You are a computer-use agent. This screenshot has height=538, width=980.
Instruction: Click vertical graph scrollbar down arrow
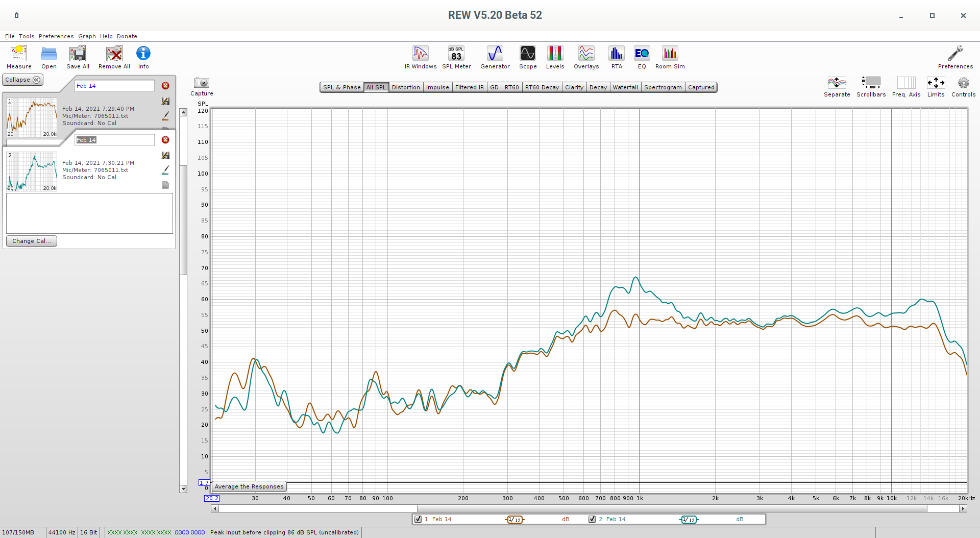click(x=183, y=489)
